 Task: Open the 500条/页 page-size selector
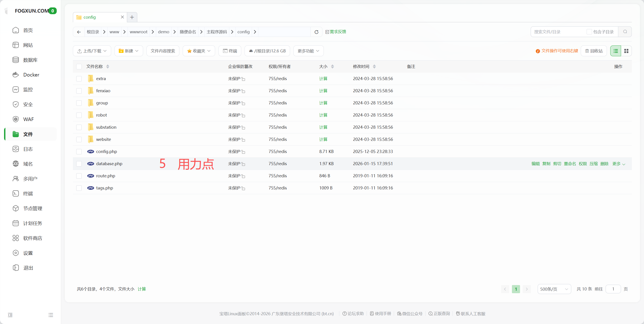(x=554, y=289)
